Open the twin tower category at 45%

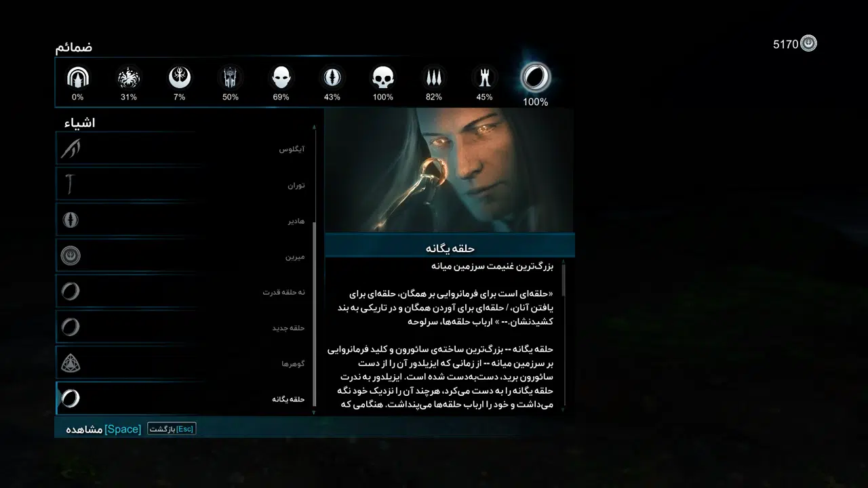point(484,77)
